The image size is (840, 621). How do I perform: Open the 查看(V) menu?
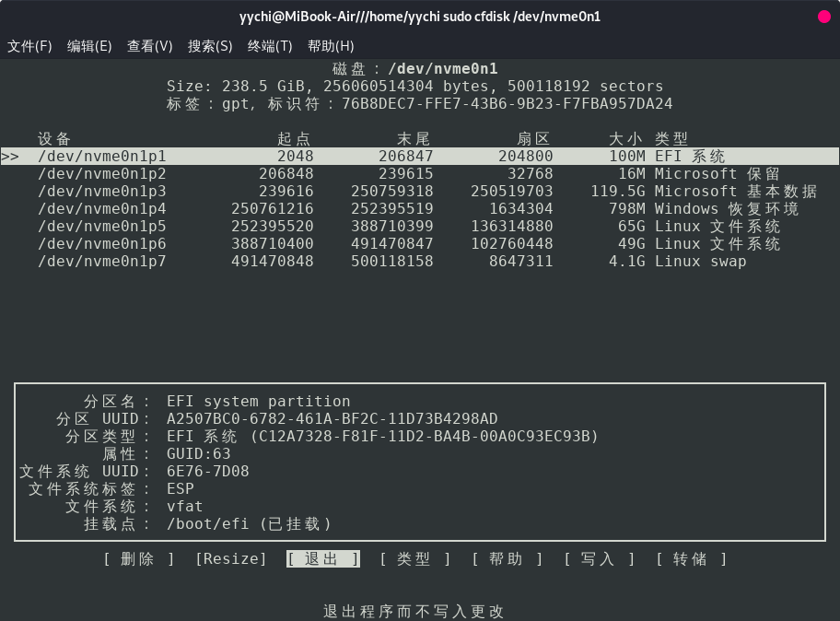[149, 46]
